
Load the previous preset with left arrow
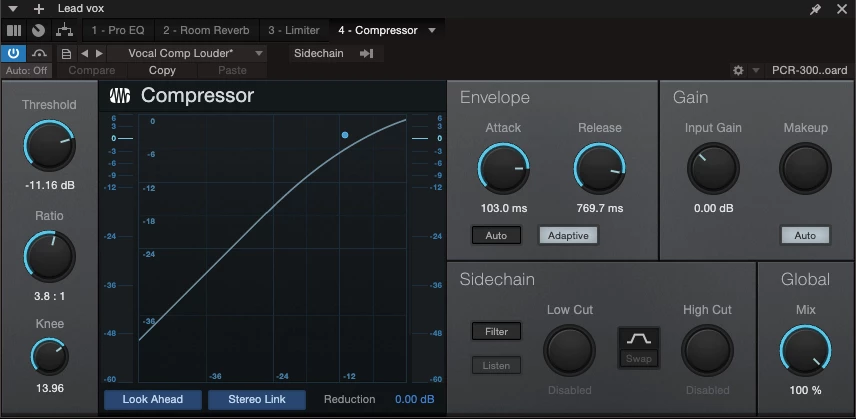(83, 53)
